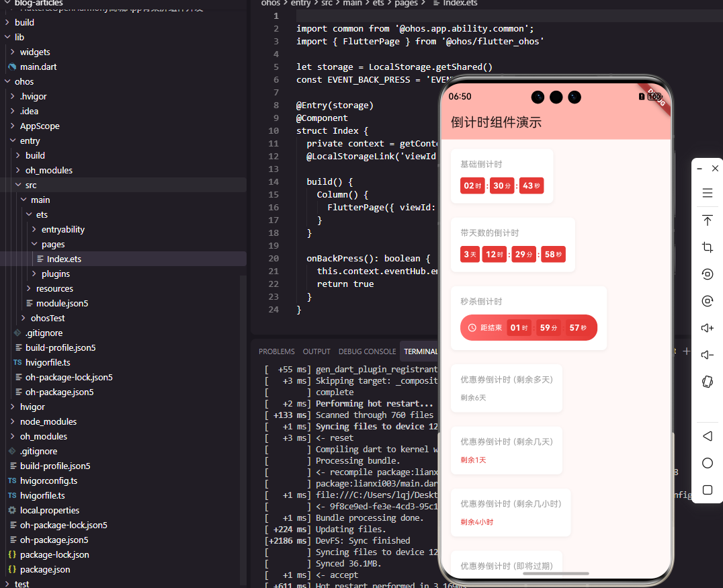
Task: Expand the resources folder
Action: (29, 288)
